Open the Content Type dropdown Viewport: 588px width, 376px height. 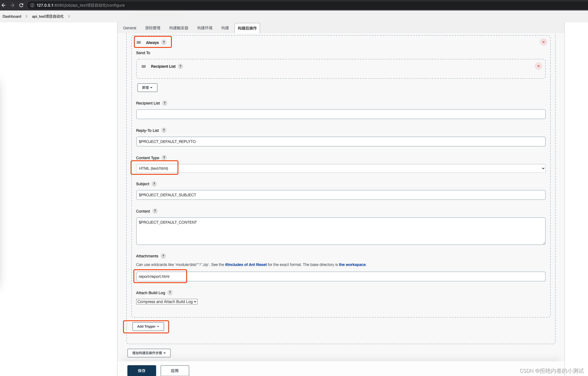tap(340, 168)
